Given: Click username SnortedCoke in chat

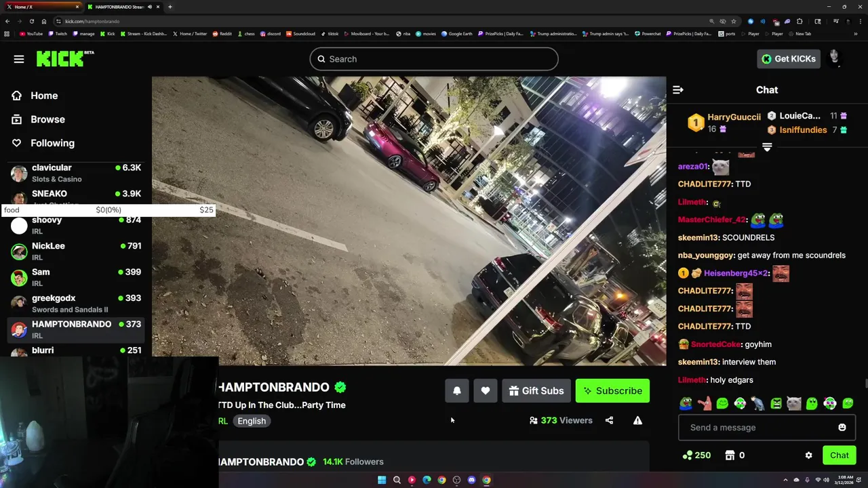Looking at the screenshot, I should 716,344.
